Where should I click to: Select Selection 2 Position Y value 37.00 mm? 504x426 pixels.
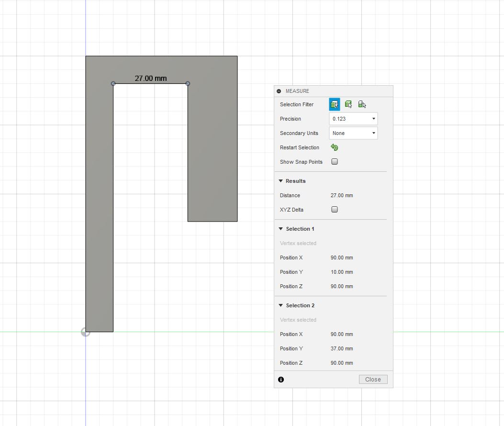(342, 348)
